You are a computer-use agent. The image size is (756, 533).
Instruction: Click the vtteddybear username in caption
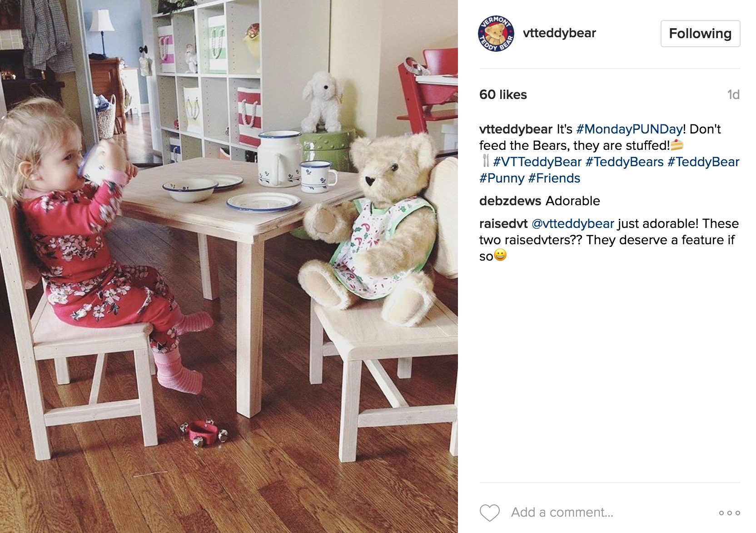point(516,129)
